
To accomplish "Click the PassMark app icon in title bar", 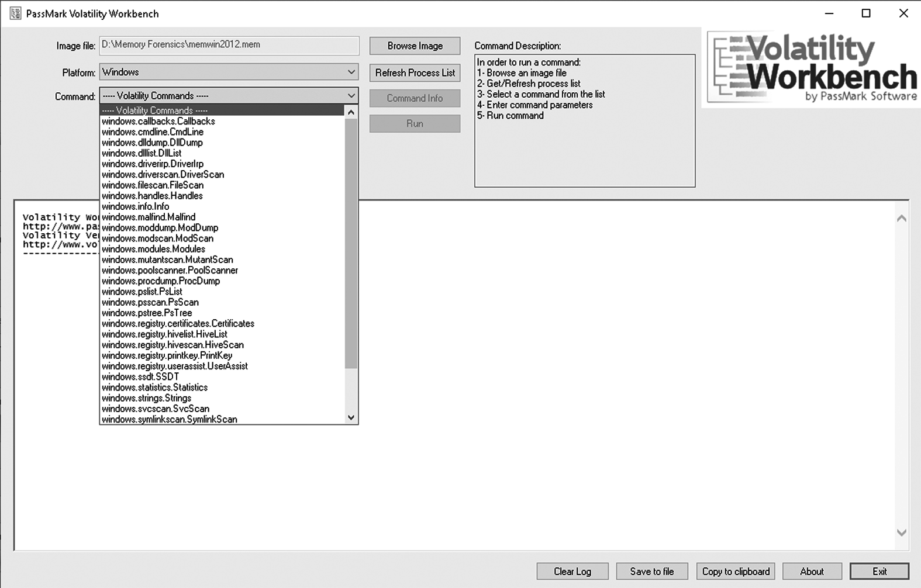I will tap(15, 13).
